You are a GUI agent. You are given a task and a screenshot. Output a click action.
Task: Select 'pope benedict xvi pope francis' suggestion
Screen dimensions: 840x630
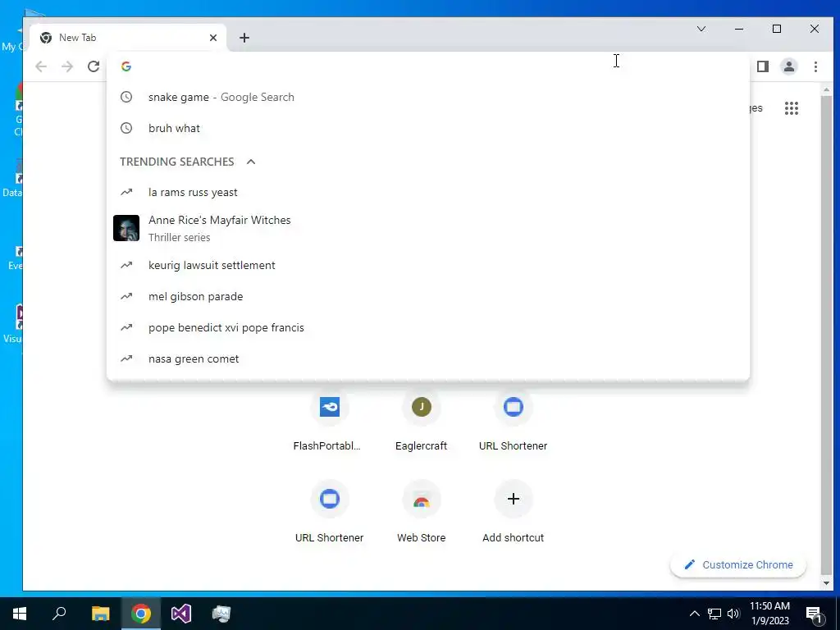428,327
